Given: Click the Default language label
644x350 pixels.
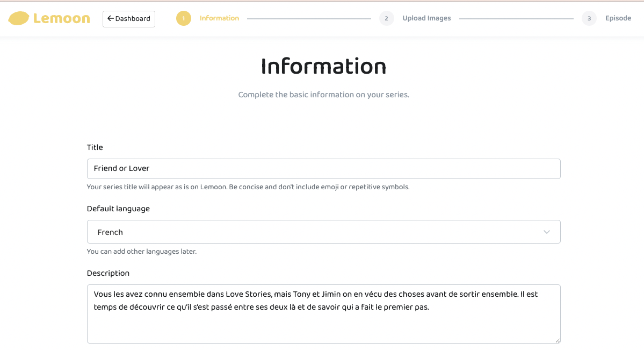Looking at the screenshot, I should [118, 209].
